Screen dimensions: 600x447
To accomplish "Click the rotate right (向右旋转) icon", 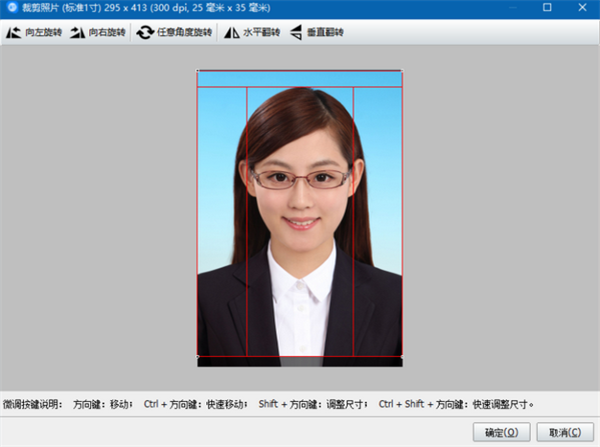I will click(x=78, y=33).
